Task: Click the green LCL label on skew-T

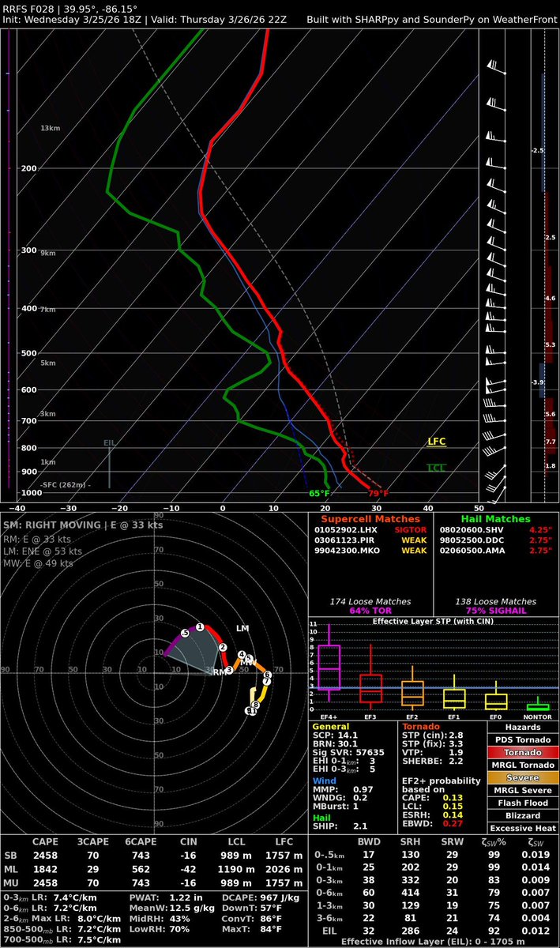Action: (x=436, y=468)
